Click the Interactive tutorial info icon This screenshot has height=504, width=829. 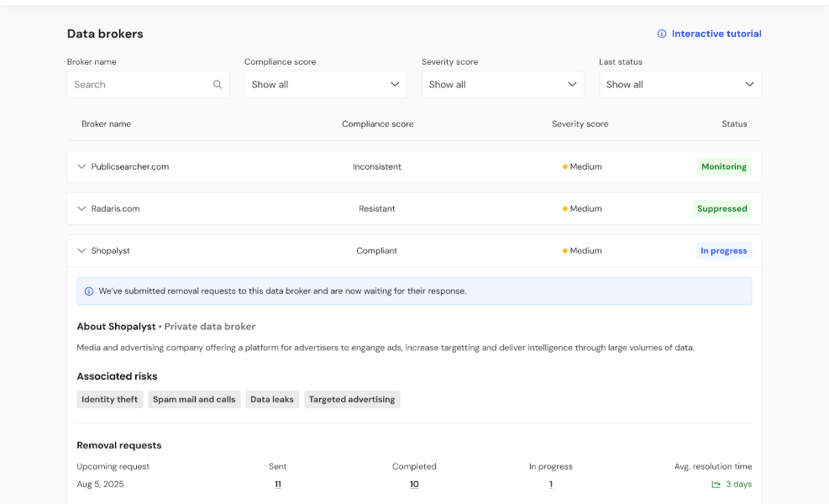click(662, 34)
